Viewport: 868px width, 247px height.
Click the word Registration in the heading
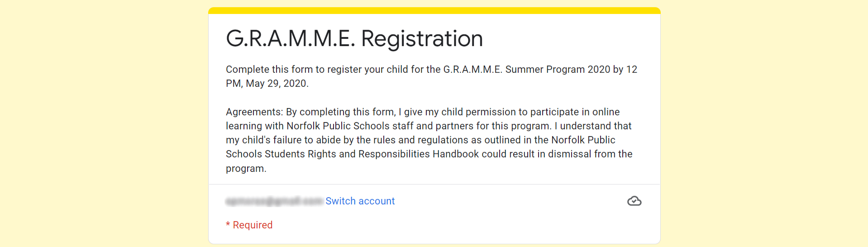tap(422, 38)
